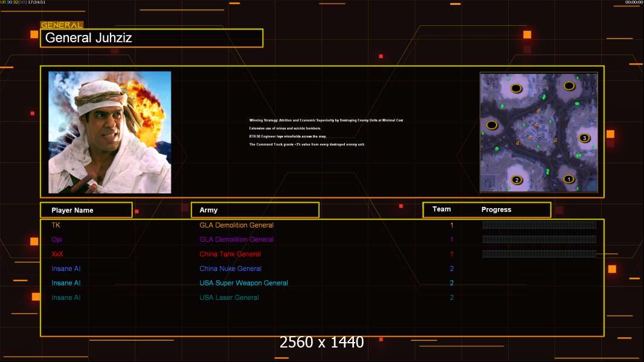Click team number 1 in Opi's row

pos(452,240)
